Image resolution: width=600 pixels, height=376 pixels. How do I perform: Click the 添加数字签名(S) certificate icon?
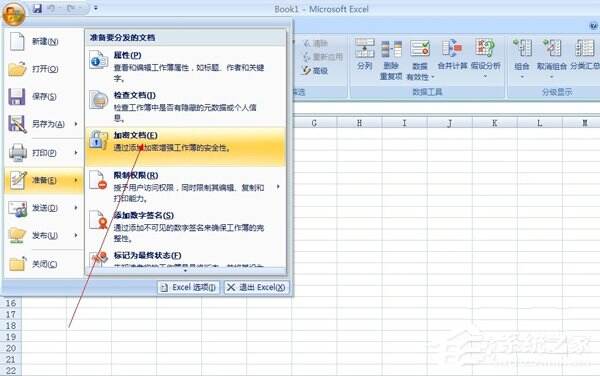coord(98,220)
